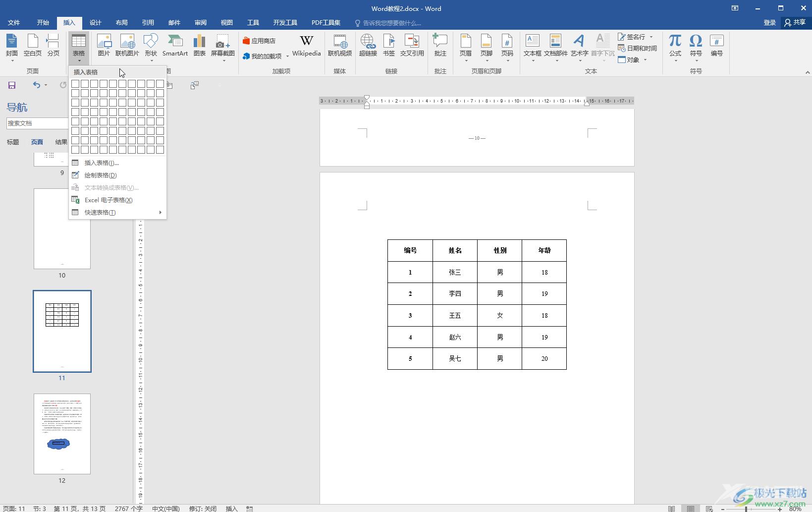Viewport: 812px width, 512px height.
Task: Insert a Blank Page (空白页)
Action: 33,46
